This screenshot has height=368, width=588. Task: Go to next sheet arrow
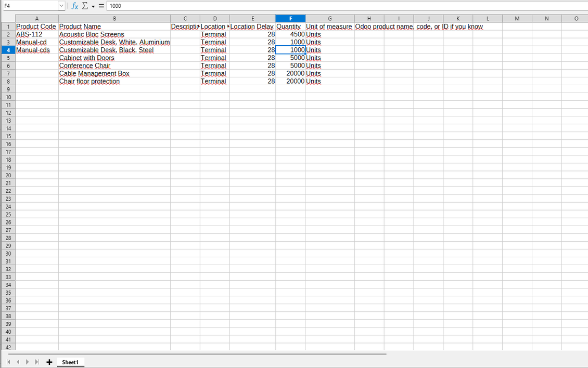28,362
